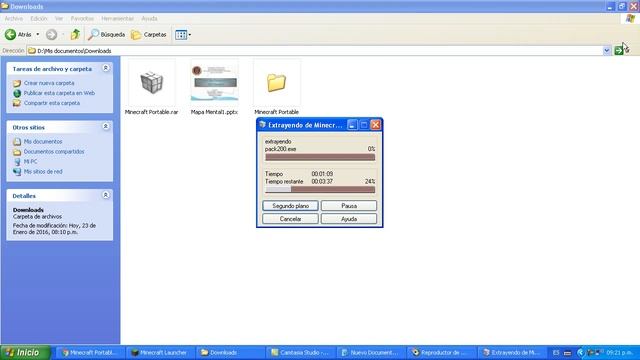Open Mis sitios de red link

click(x=43, y=172)
